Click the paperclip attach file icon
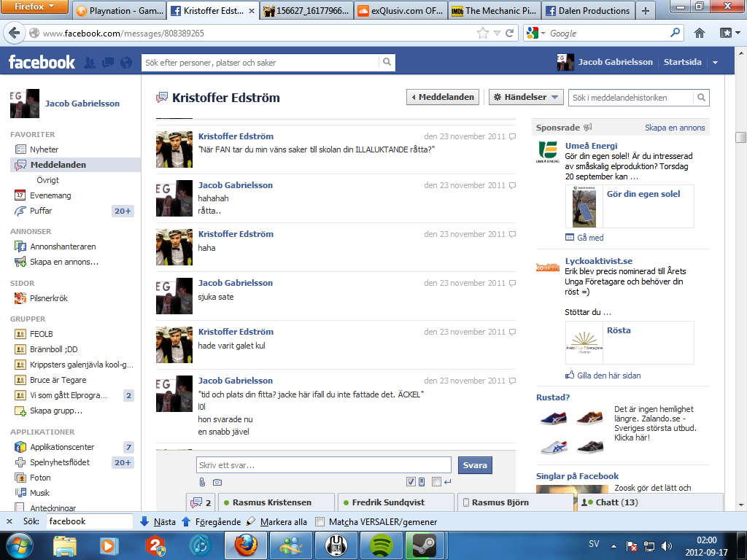 [x=203, y=482]
